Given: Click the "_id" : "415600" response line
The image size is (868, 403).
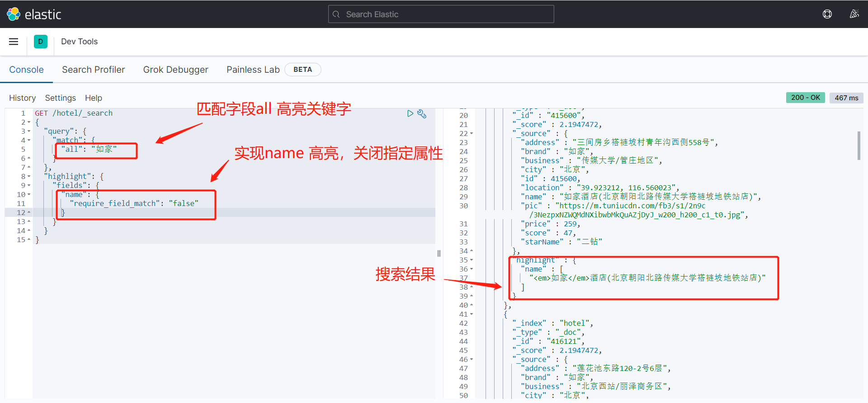Looking at the screenshot, I should (x=548, y=116).
